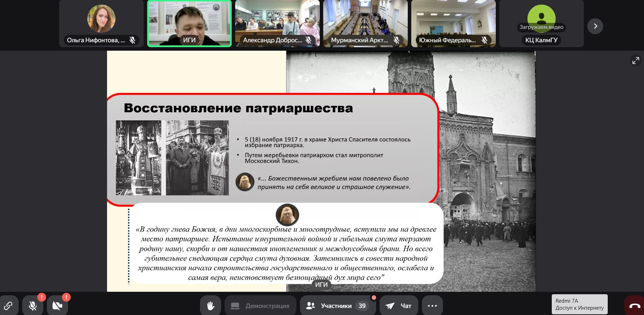
Task: Click the Redmi 7A internet access notification
Action: [580, 304]
